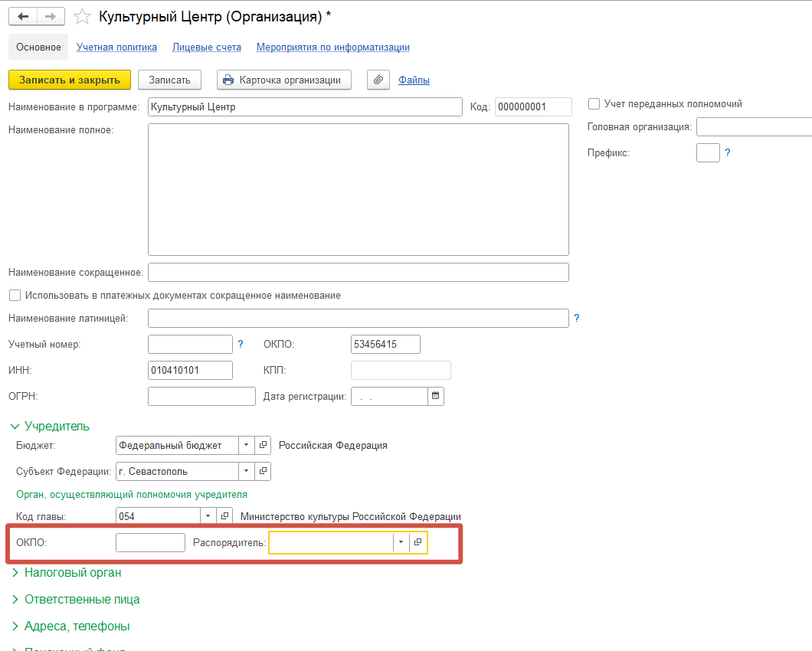This screenshot has width=812, height=651.
Task: Open the Бюджет dropdown list
Action: coord(247,445)
